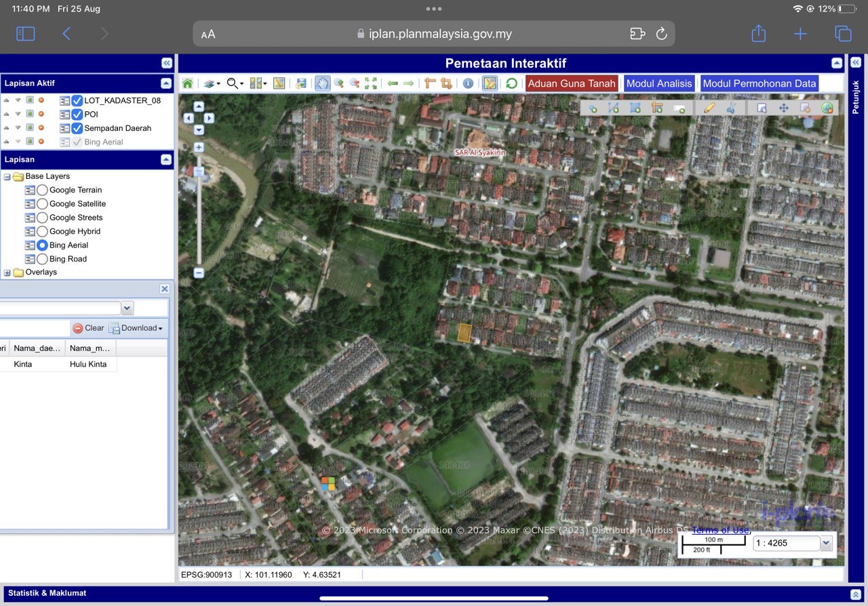Select Google Satellite base layer
This screenshot has height=606, width=868.
coord(42,204)
